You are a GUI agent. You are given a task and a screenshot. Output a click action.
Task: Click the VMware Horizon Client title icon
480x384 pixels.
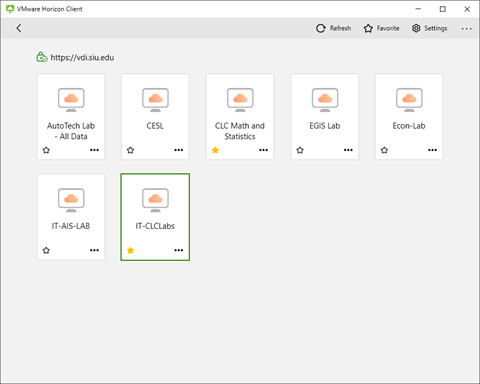tap(10, 9)
